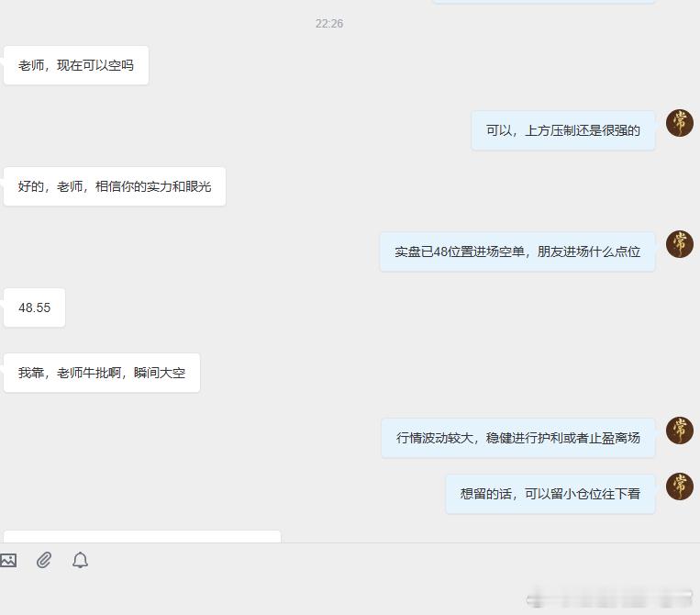This screenshot has width=700, height=615.
Task: Click the 22:26 timestamp
Action: pos(329,24)
